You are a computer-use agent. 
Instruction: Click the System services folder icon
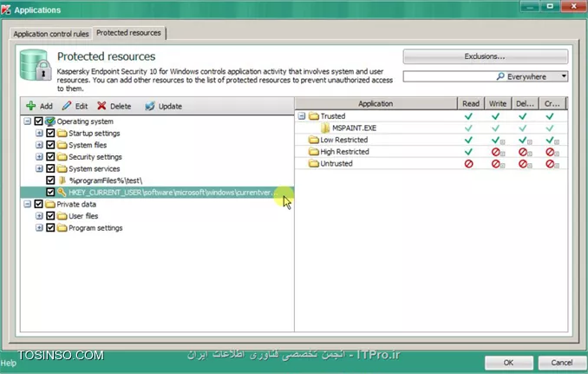click(x=62, y=168)
